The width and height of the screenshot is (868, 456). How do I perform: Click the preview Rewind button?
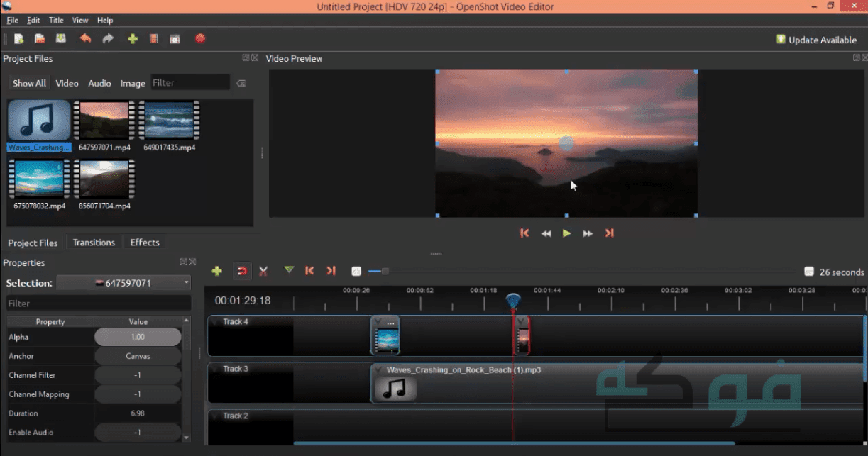(546, 233)
